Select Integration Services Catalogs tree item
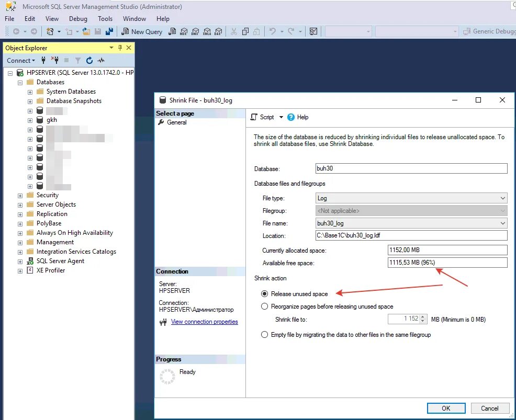This screenshot has width=516, height=420. click(x=76, y=252)
